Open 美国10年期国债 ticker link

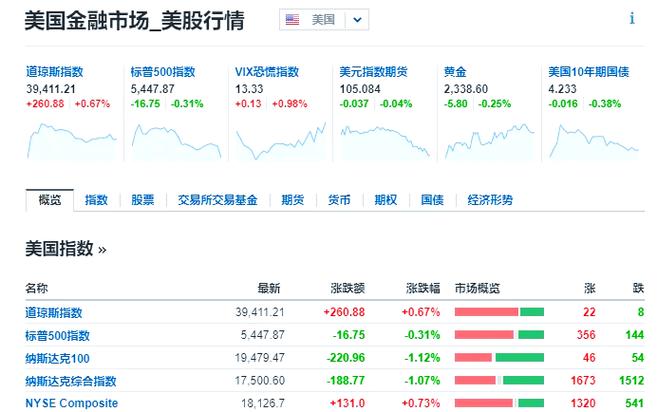pos(589,72)
